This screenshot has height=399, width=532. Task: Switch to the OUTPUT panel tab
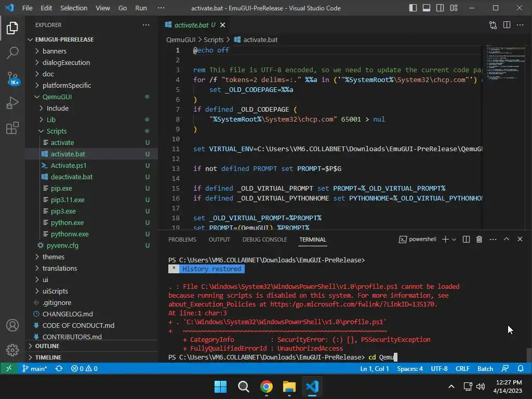pyautogui.click(x=219, y=240)
